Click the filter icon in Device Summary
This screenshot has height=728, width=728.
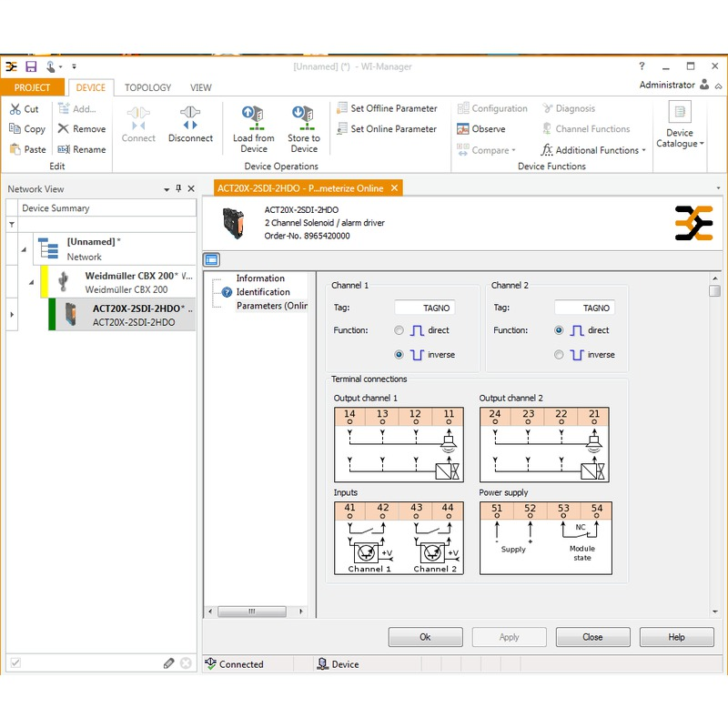click(x=12, y=225)
